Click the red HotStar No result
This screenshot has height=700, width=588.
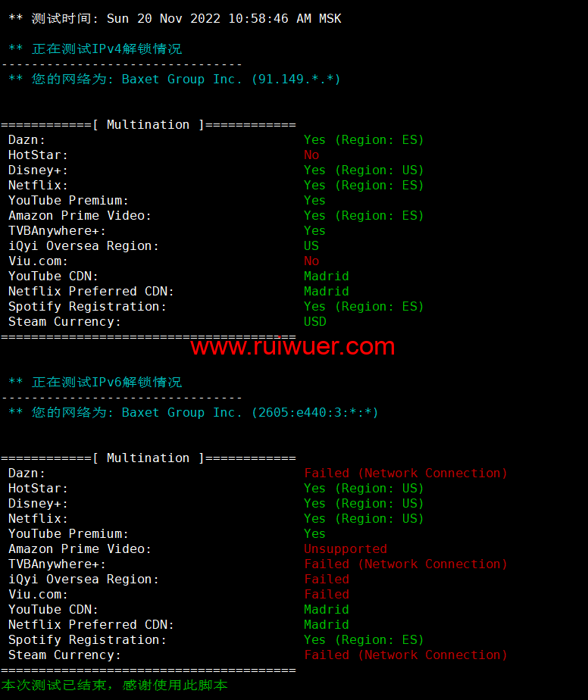click(311, 155)
